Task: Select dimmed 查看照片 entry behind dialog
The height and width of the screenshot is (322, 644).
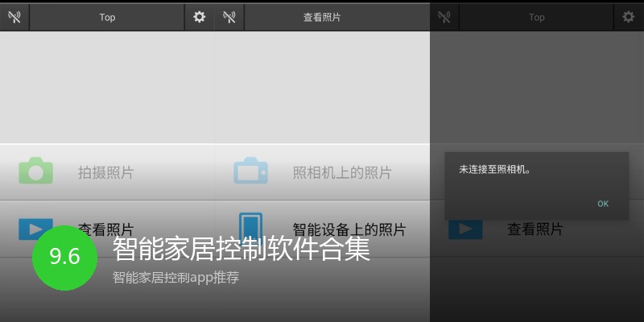Action: pos(537,229)
